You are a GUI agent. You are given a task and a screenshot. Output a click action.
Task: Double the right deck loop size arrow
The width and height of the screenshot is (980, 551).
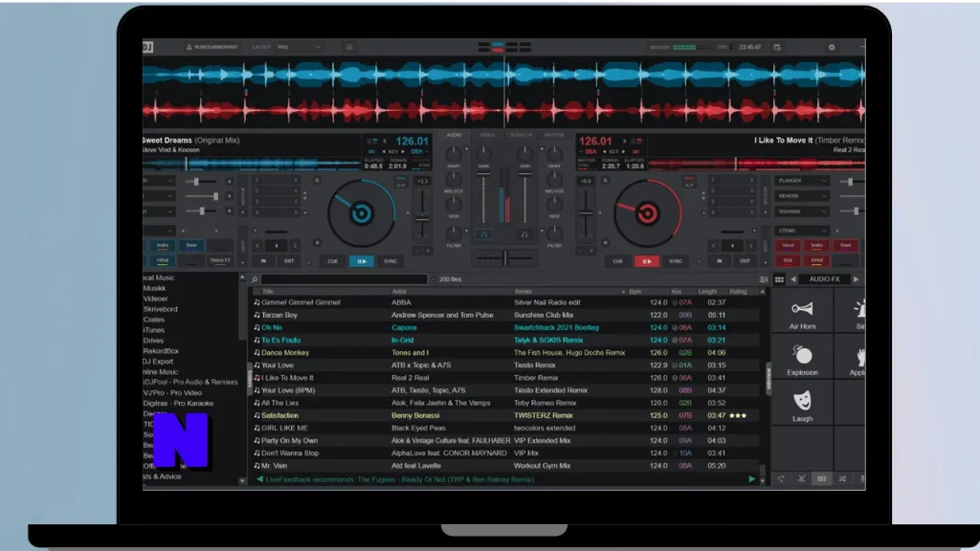751,246
